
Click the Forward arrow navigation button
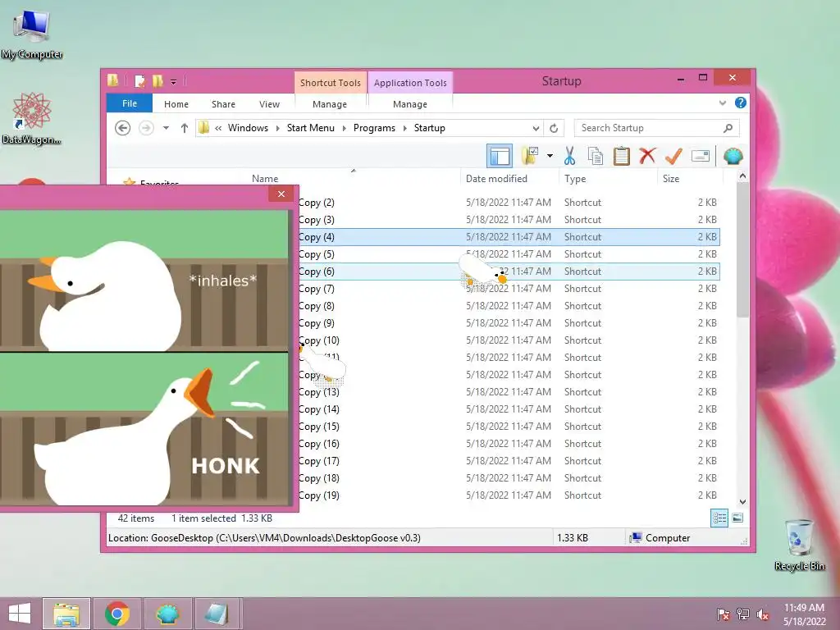click(x=146, y=128)
